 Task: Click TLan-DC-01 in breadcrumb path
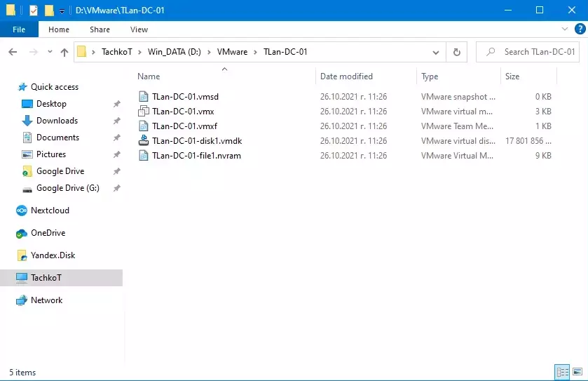tap(285, 52)
